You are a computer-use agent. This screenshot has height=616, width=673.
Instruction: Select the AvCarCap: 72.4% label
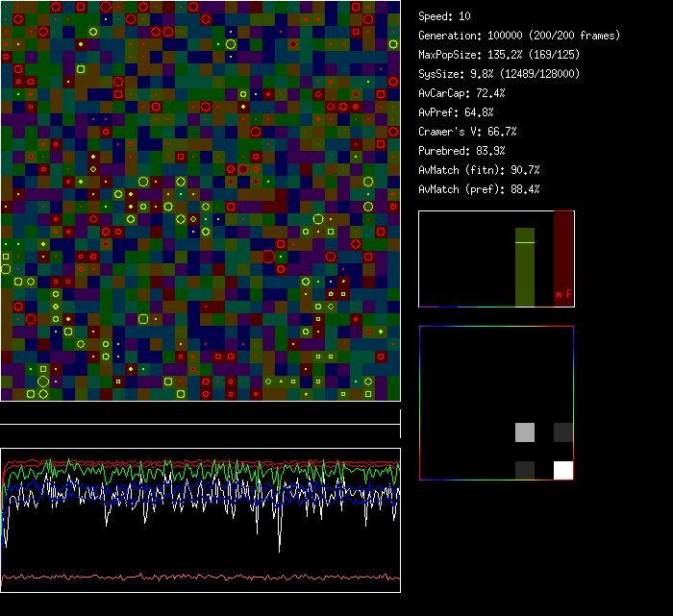point(461,93)
